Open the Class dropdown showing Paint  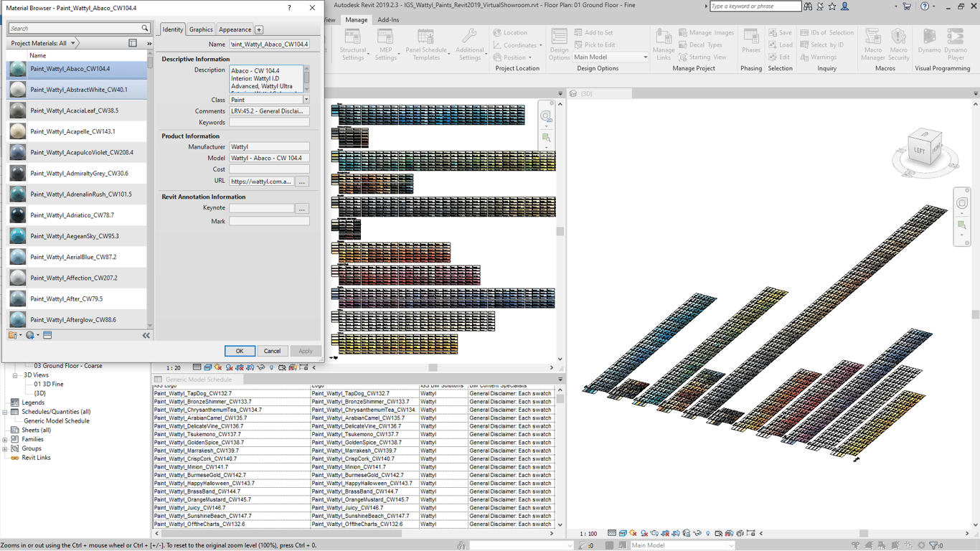click(306, 100)
